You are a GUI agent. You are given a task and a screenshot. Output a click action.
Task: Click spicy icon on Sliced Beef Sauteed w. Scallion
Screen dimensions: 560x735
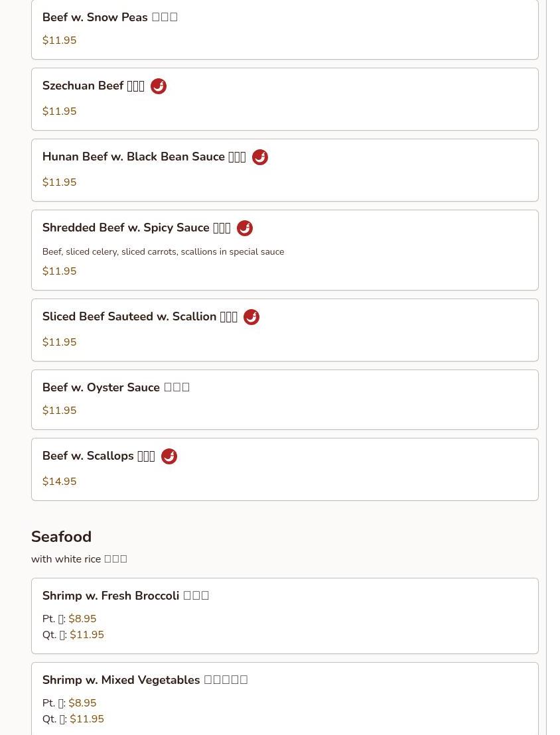[x=251, y=317]
